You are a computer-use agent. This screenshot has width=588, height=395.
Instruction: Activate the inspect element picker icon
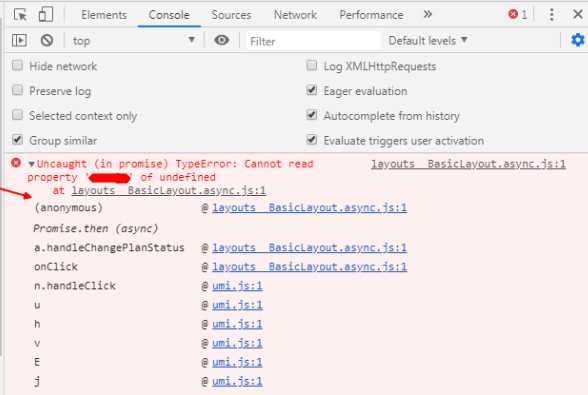pos(20,15)
